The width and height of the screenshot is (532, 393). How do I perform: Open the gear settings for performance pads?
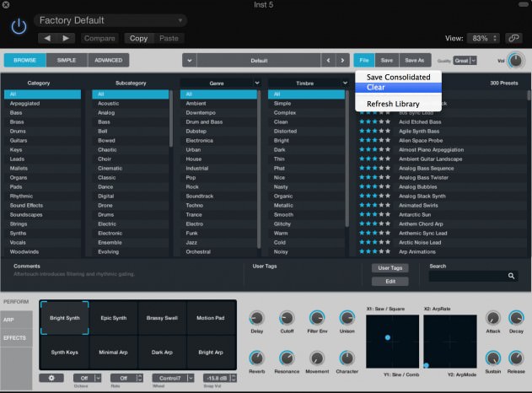[x=51, y=378]
